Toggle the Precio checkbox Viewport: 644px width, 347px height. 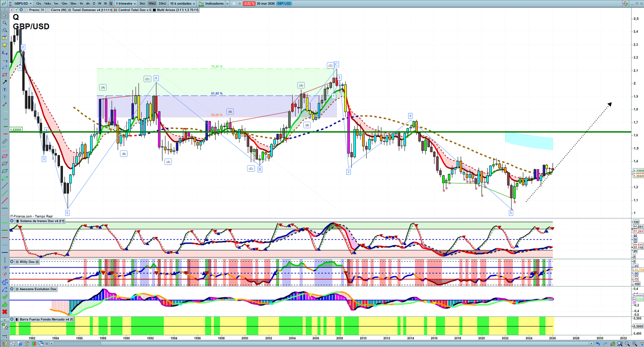tap(27, 10)
